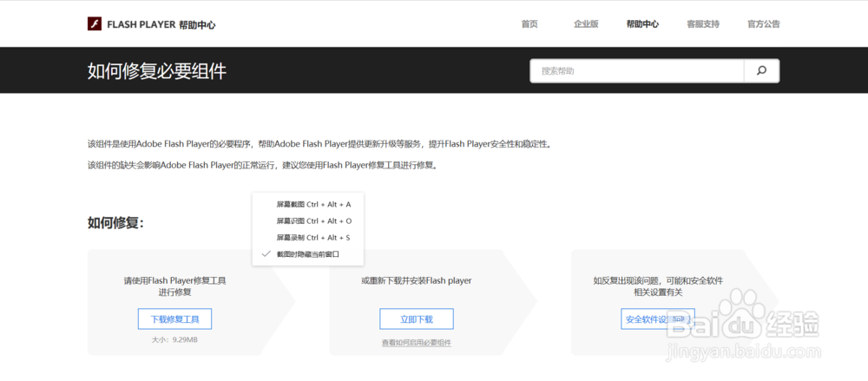Click the 安全软件设置问题 button
The height and width of the screenshot is (381, 868).
658,319
